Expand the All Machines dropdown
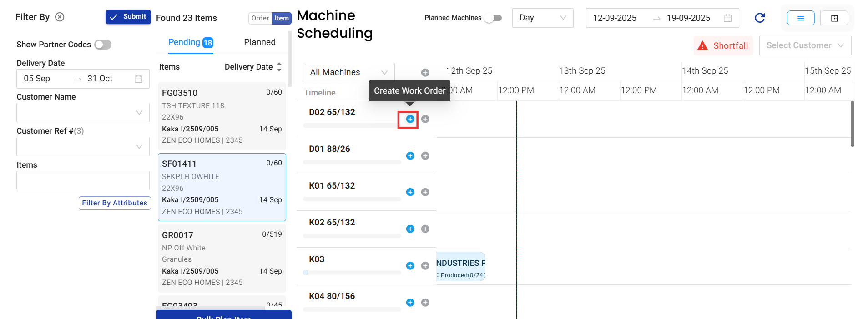 [348, 72]
